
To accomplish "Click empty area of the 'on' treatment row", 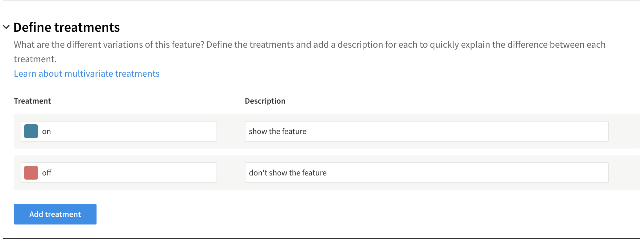I will [x=624, y=131].
